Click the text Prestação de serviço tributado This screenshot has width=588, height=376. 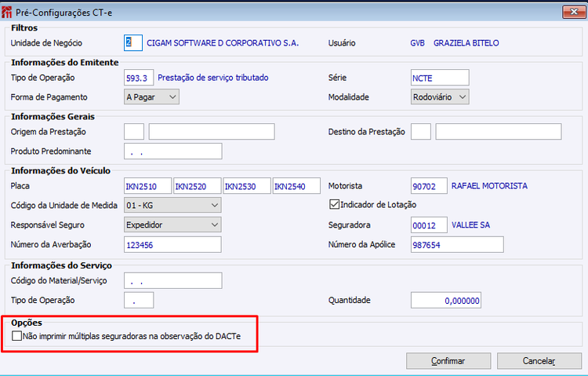click(x=213, y=78)
